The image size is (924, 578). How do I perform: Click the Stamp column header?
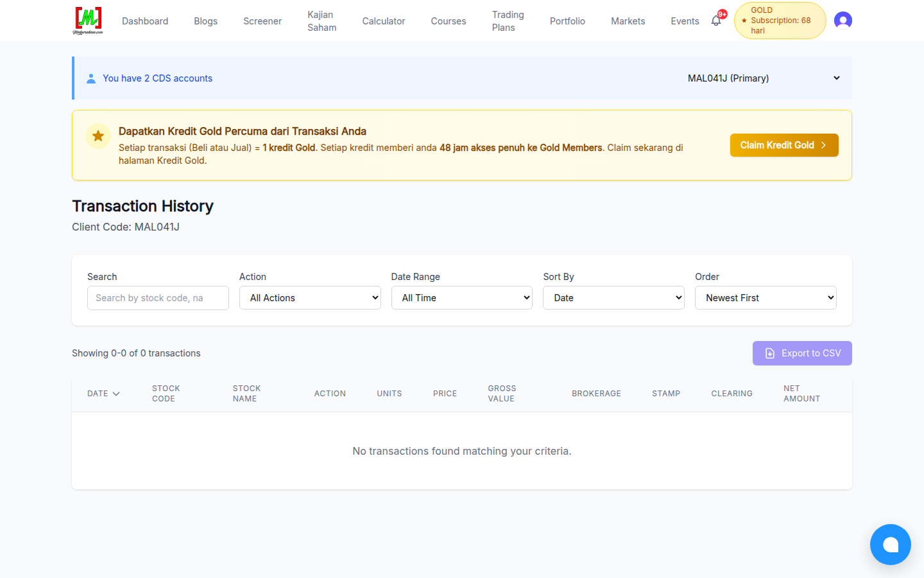pos(666,394)
